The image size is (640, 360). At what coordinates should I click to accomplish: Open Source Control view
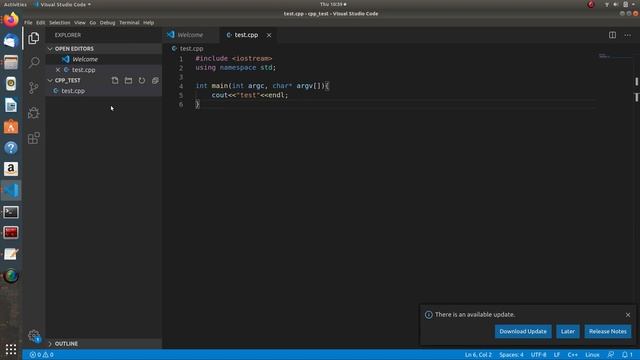[x=34, y=87]
